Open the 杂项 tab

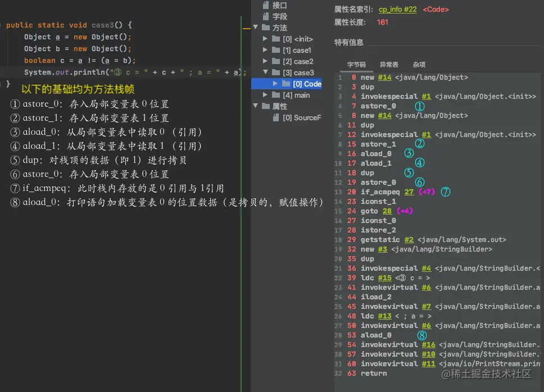tap(419, 64)
